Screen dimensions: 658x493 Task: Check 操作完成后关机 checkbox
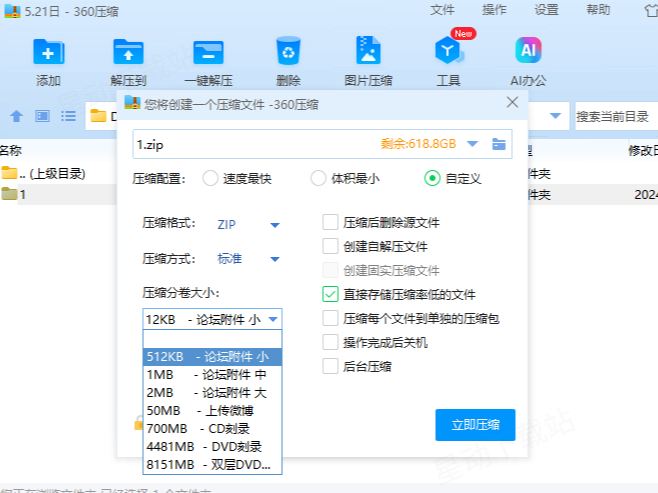coord(330,342)
